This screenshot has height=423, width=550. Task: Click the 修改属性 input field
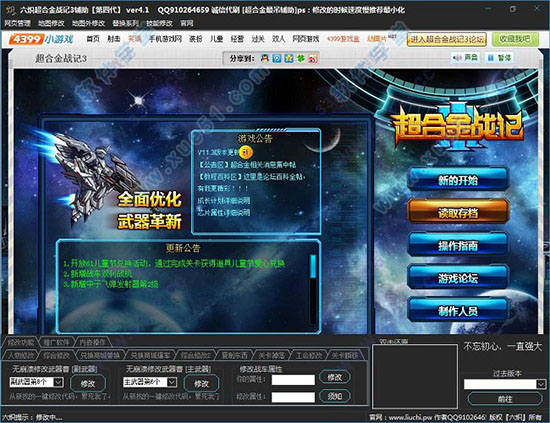click(293, 397)
